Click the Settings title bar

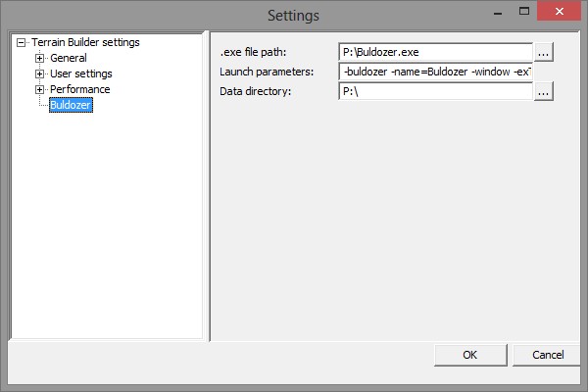pos(294,15)
